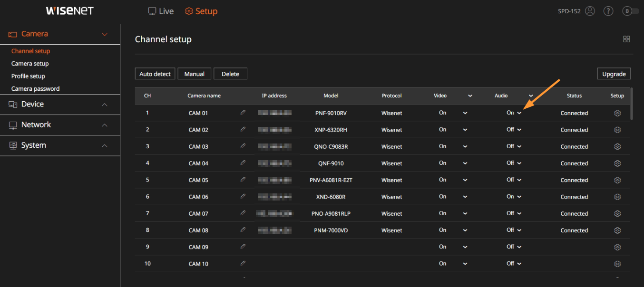Screen dimensions: 644x287
Task: Open setup gear for CAM 09
Action: (x=617, y=247)
